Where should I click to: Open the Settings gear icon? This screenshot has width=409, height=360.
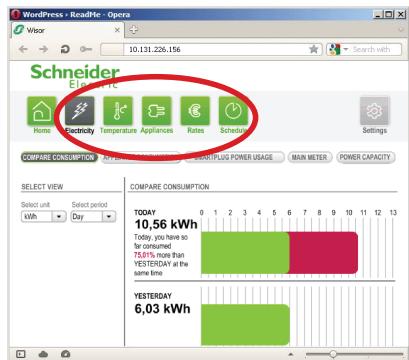point(374,111)
